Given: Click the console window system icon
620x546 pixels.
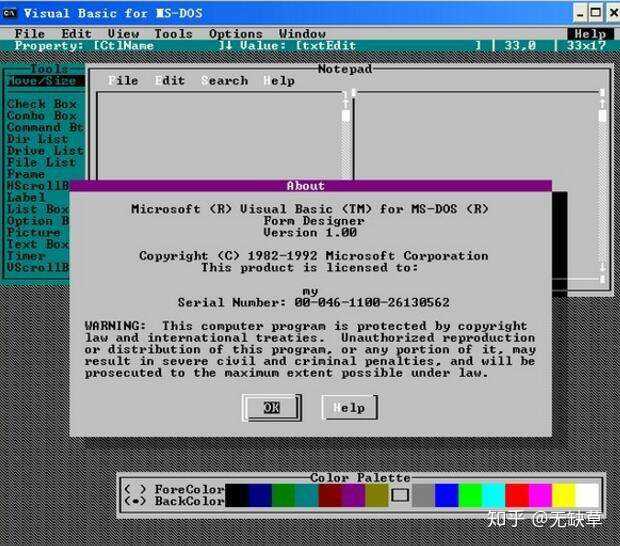Looking at the screenshot, I should (9, 13).
